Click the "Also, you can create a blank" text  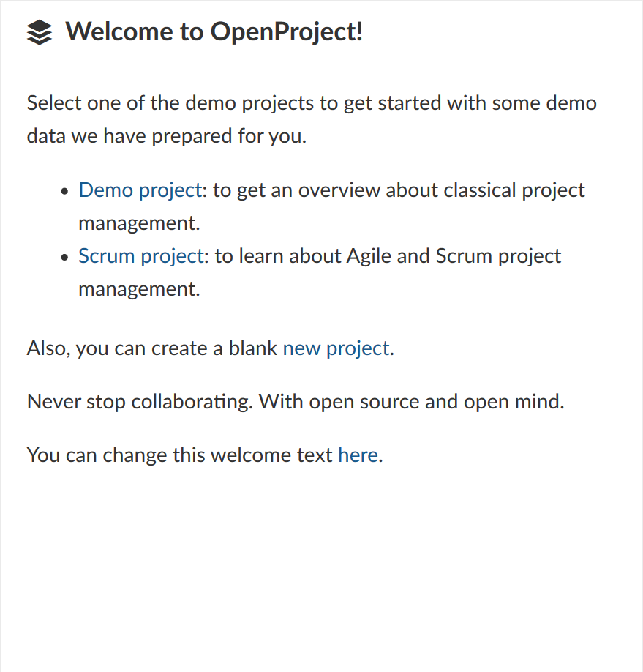152,348
